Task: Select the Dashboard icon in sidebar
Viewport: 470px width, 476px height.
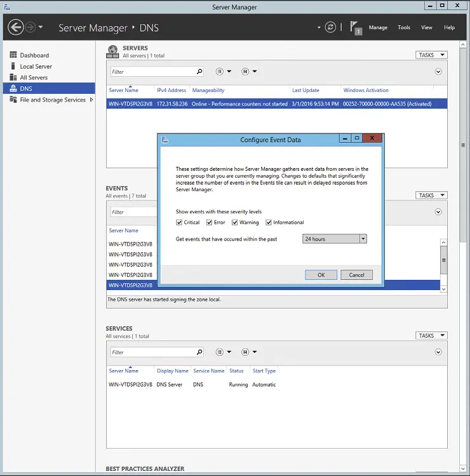Action: point(13,55)
